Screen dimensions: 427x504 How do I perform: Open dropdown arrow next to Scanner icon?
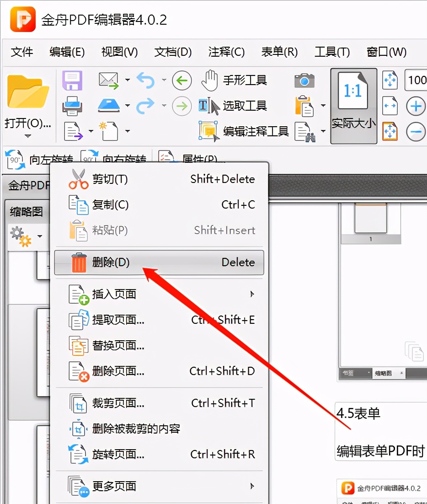point(128,105)
